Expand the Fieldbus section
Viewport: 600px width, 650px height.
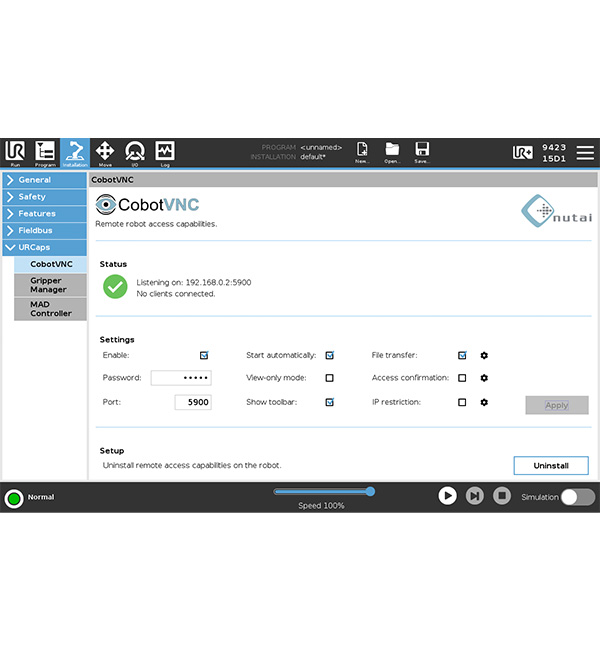point(45,230)
